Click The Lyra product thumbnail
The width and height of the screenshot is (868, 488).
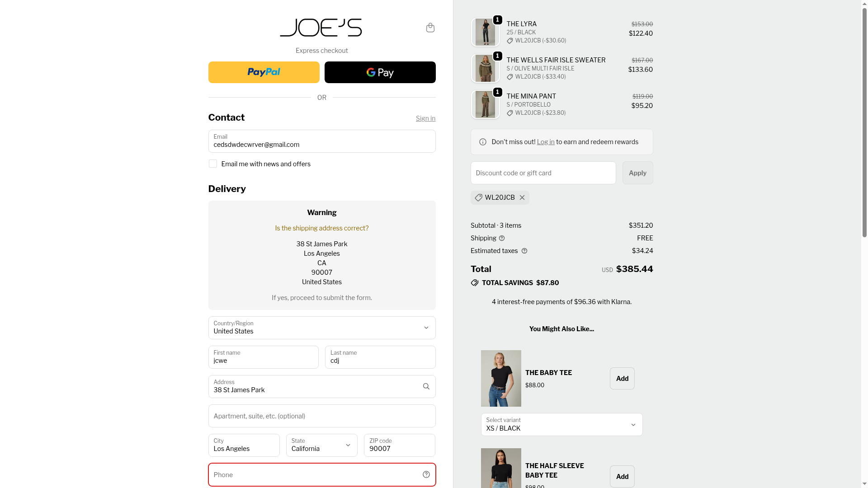pos(486,32)
